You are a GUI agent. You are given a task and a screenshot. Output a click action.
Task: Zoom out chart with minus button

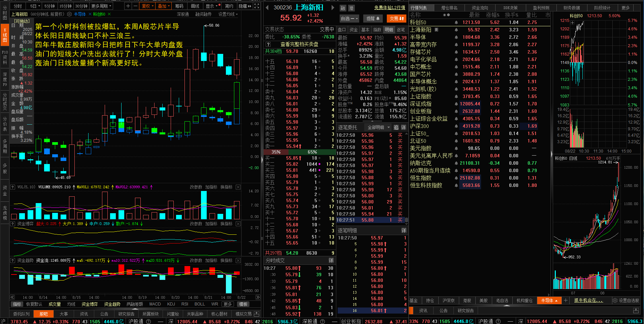(135, 6)
